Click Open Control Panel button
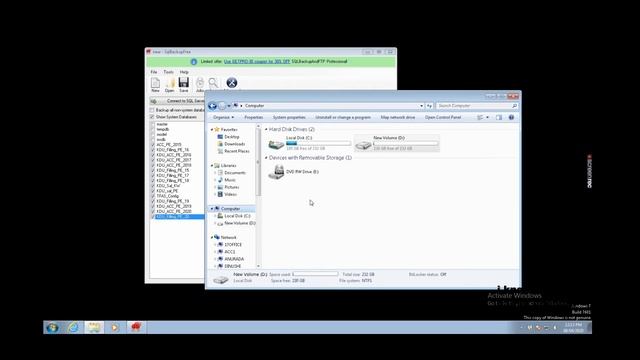 [443, 118]
